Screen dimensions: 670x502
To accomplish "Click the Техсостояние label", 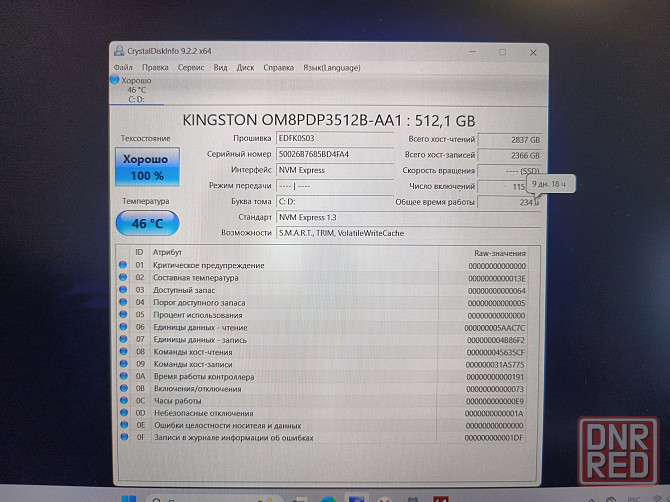I will [145, 138].
